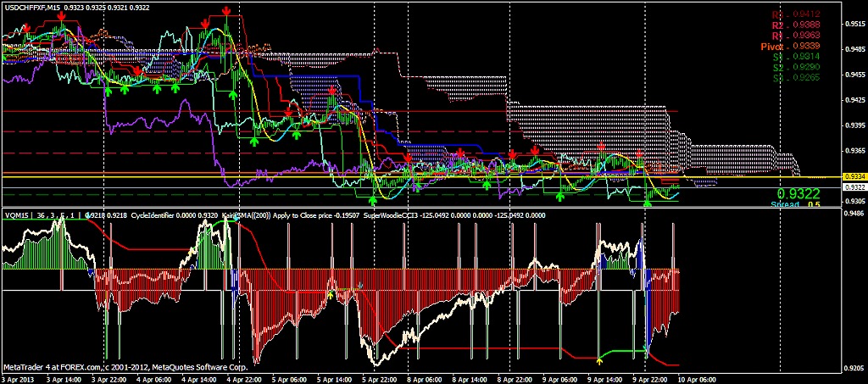This screenshot has height=384, width=868.
Task: Click the white 0.9322 current price axis tag
Action: coord(854,187)
